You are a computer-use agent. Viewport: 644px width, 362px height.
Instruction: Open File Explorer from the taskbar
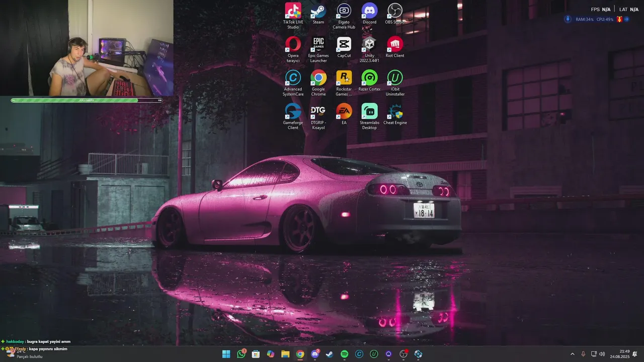coord(285,354)
